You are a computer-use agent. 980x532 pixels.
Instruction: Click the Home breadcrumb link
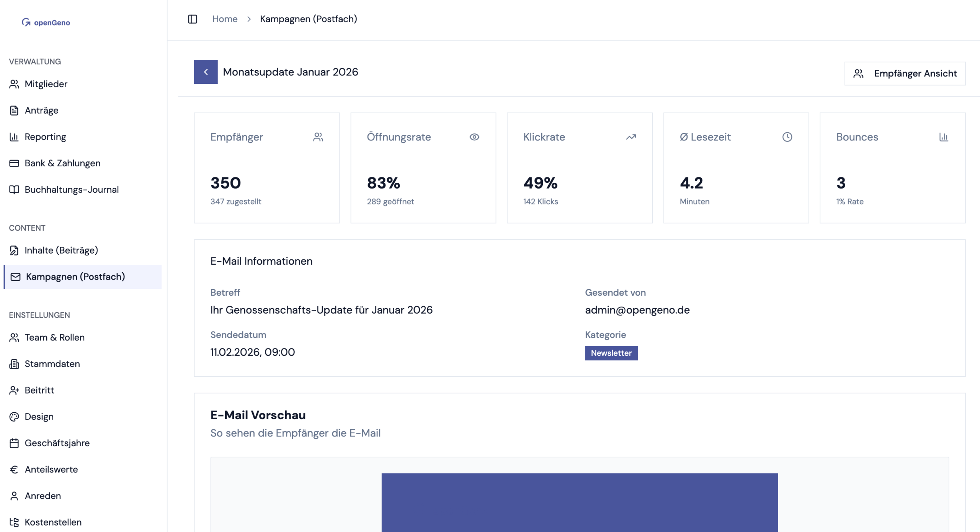pyautogui.click(x=225, y=19)
